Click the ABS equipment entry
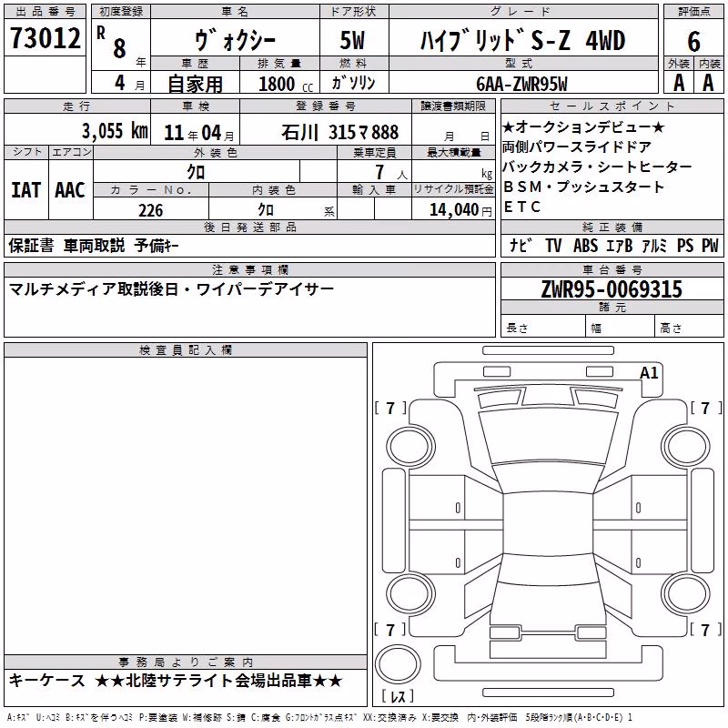This screenshot has width=728, height=728. [x=585, y=246]
